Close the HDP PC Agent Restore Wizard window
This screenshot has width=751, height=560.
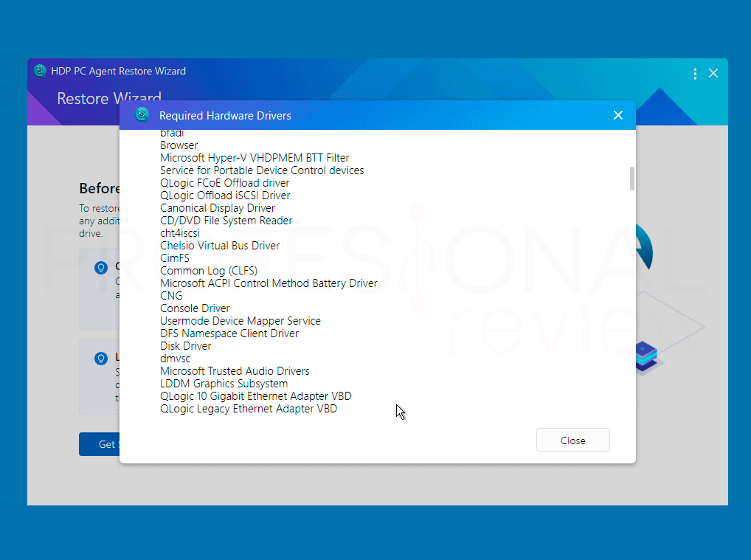tap(713, 73)
